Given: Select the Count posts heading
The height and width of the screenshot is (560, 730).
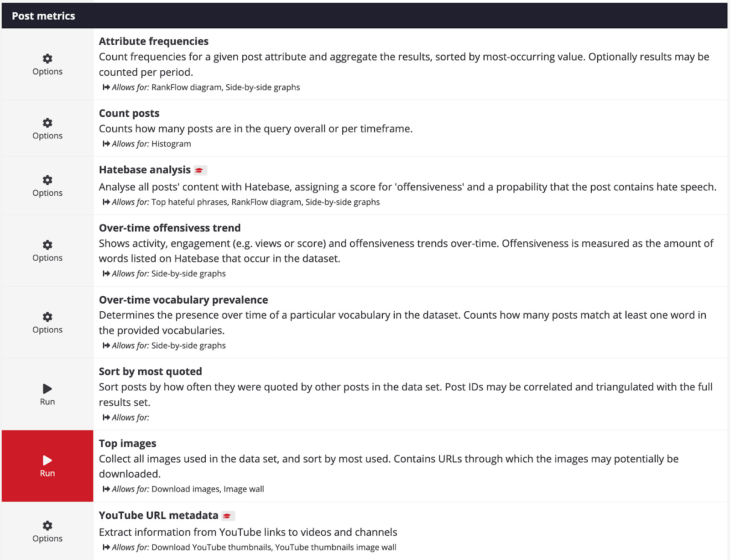Looking at the screenshot, I should click(x=129, y=113).
